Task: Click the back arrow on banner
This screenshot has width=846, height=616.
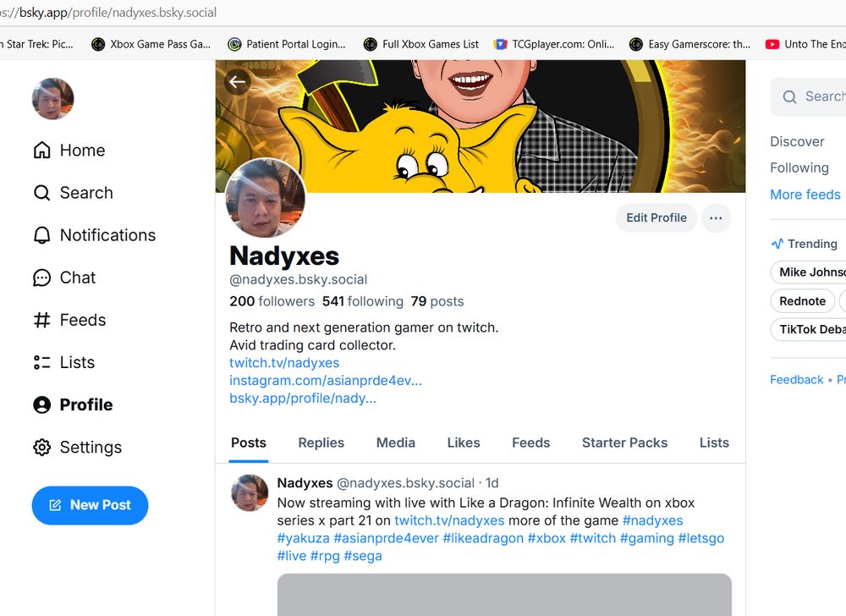Action: point(238,82)
